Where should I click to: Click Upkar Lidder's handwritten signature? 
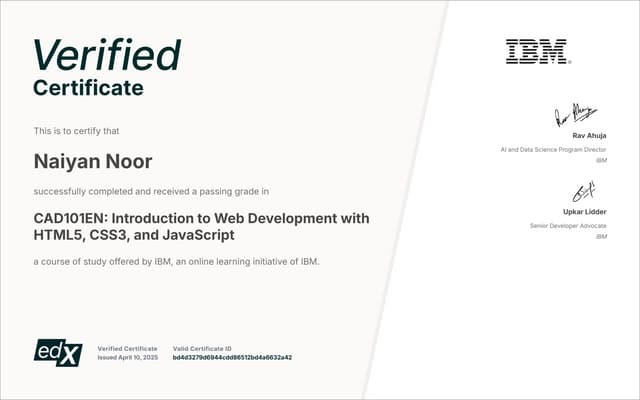(x=583, y=191)
